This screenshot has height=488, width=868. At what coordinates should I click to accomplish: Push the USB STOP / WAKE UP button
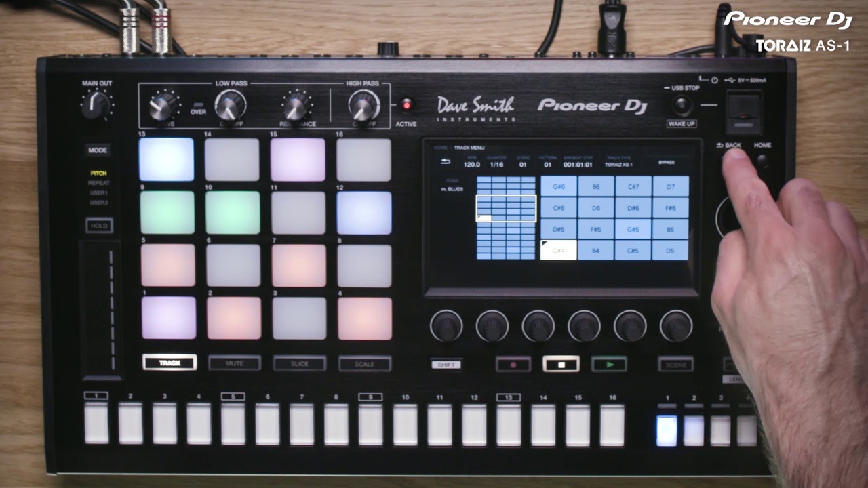click(682, 105)
